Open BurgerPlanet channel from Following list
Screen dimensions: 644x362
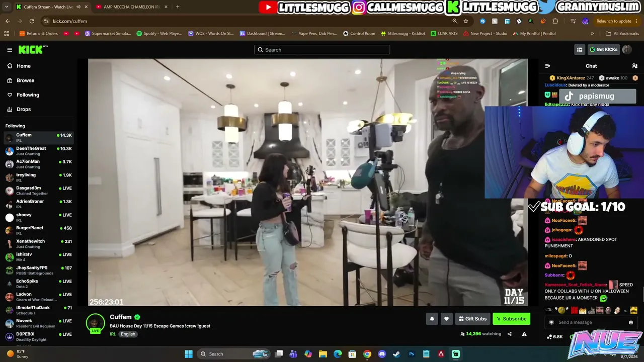tap(39, 230)
